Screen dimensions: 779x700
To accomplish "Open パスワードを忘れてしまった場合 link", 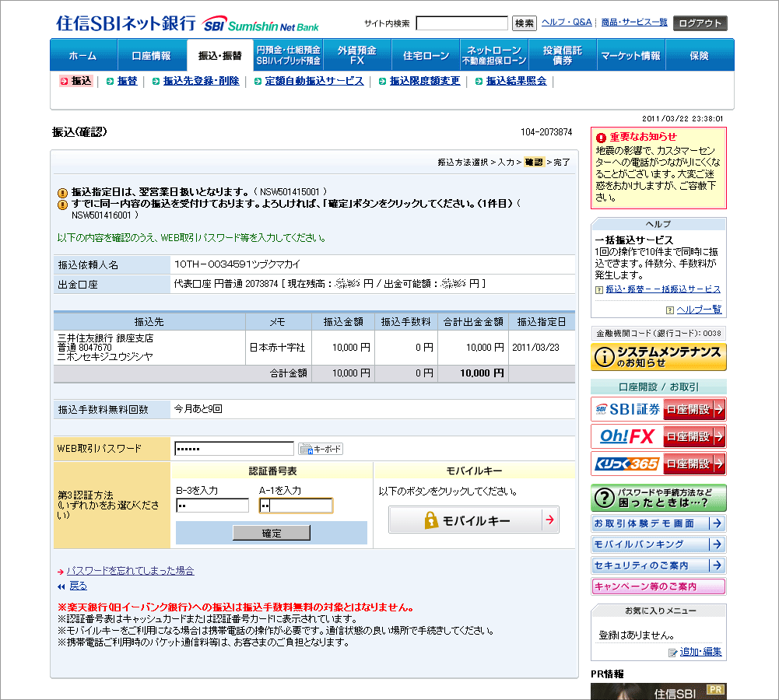I will tap(130, 571).
